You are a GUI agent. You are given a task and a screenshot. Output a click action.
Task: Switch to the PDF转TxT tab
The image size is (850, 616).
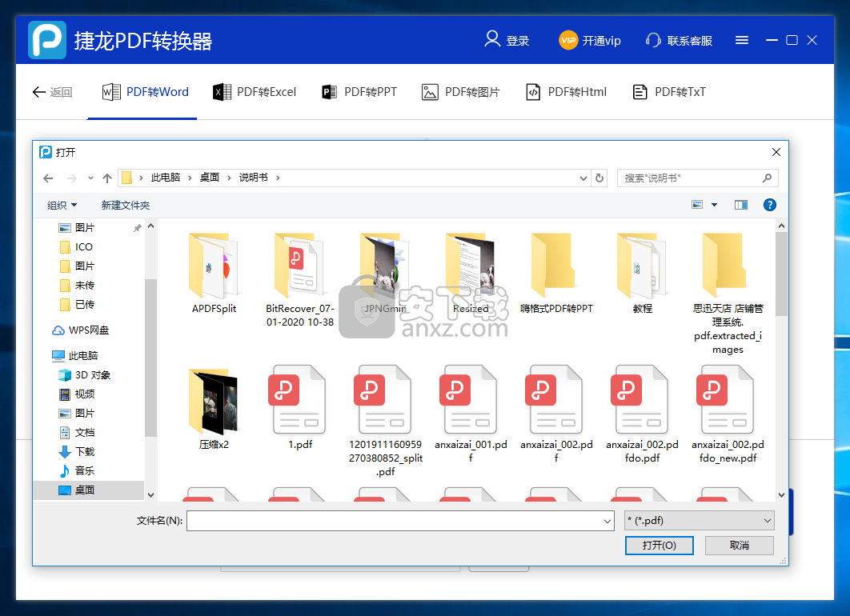[x=669, y=92]
